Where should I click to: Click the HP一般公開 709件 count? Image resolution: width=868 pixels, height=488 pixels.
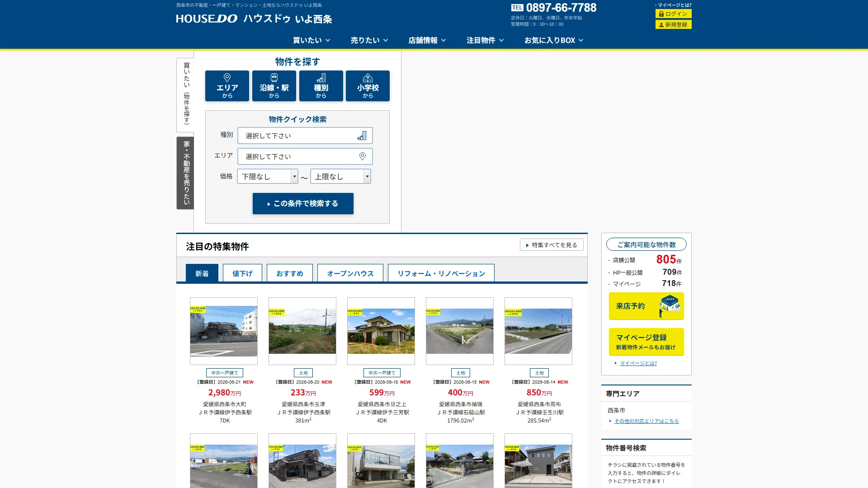coord(672,272)
